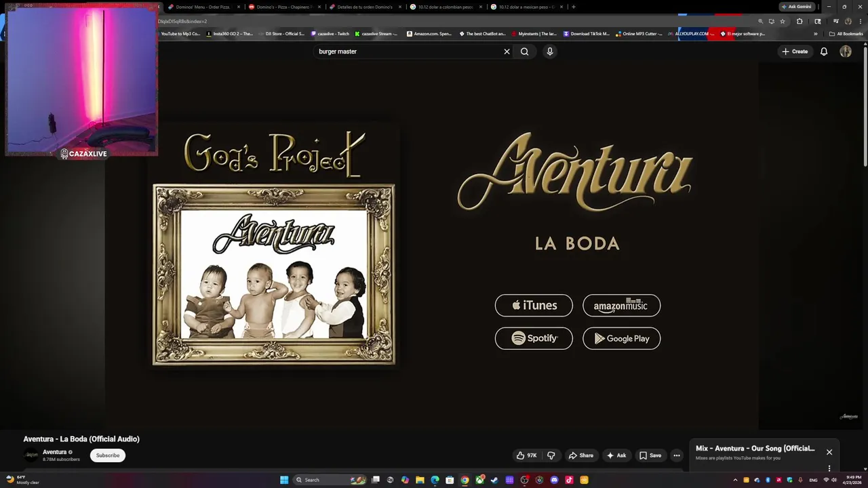Open the YouTube account avatar menu
868x488 pixels.
tap(846, 52)
